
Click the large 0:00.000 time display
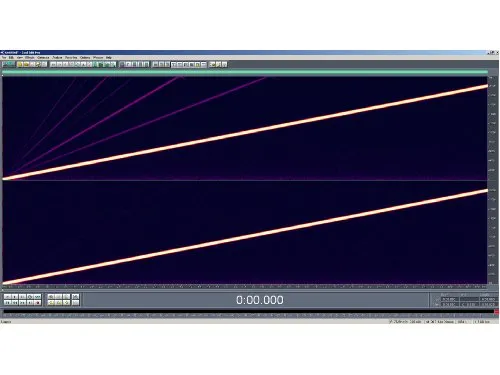[x=260, y=300]
